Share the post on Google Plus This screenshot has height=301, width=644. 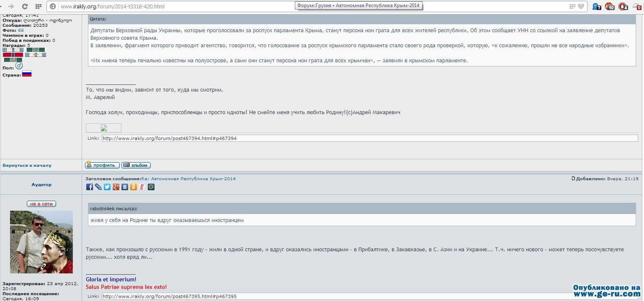(x=116, y=187)
